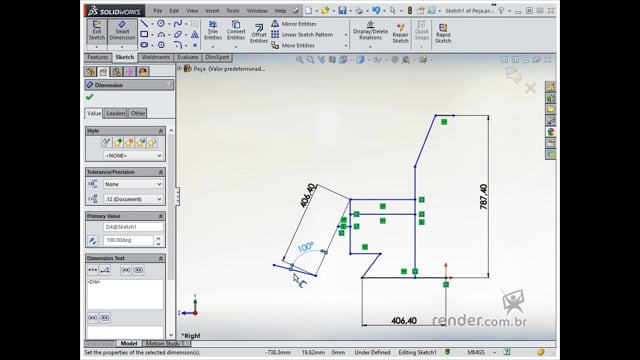Collapse the Style section
The height and width of the screenshot is (360, 640).
point(161,131)
